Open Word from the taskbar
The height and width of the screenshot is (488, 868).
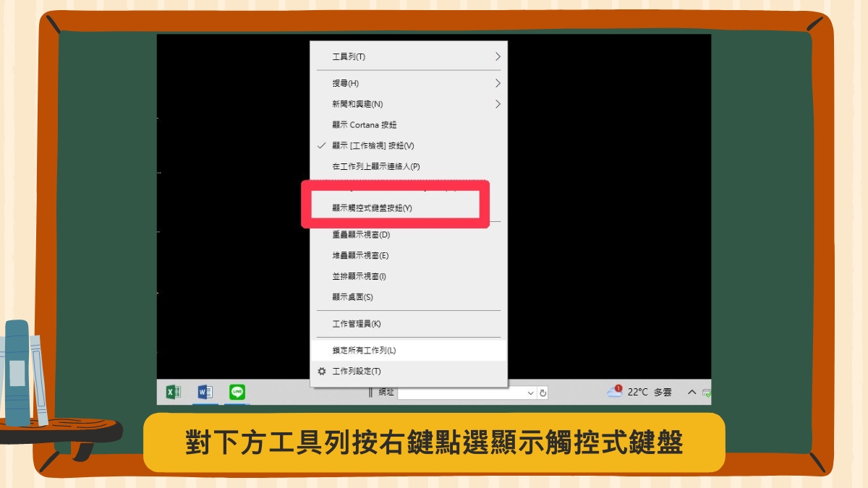coord(205,392)
